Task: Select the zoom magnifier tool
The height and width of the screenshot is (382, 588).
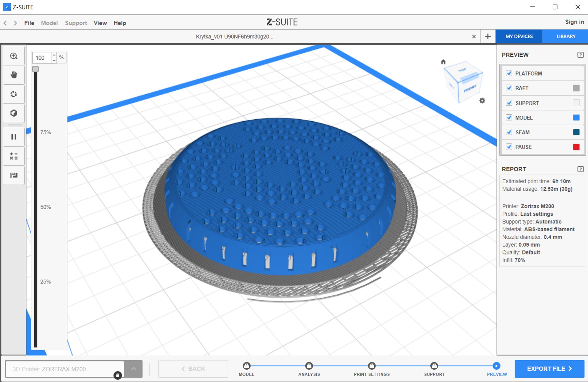Action: click(x=14, y=56)
